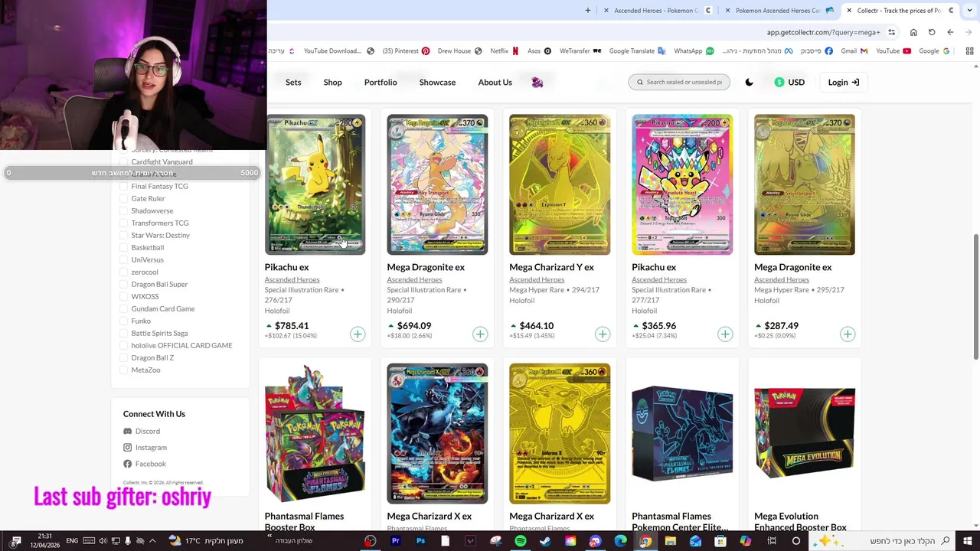Check the MetaZoo filter
Image resolution: width=980 pixels, height=551 pixels.
tap(124, 370)
